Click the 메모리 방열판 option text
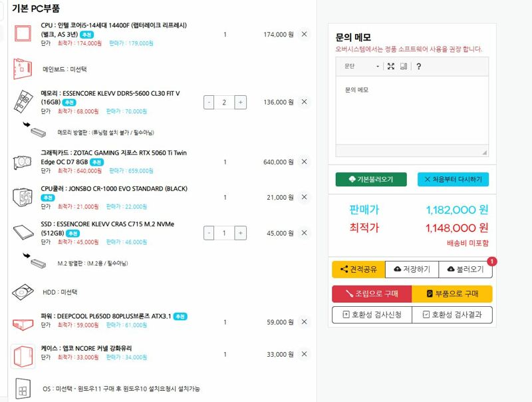 pyautogui.click(x=106, y=132)
